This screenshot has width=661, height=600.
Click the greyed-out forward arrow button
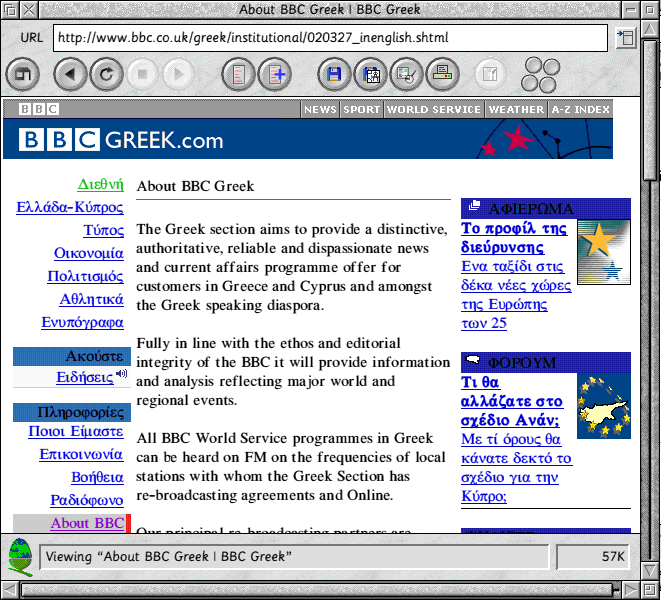pyautogui.click(x=179, y=75)
